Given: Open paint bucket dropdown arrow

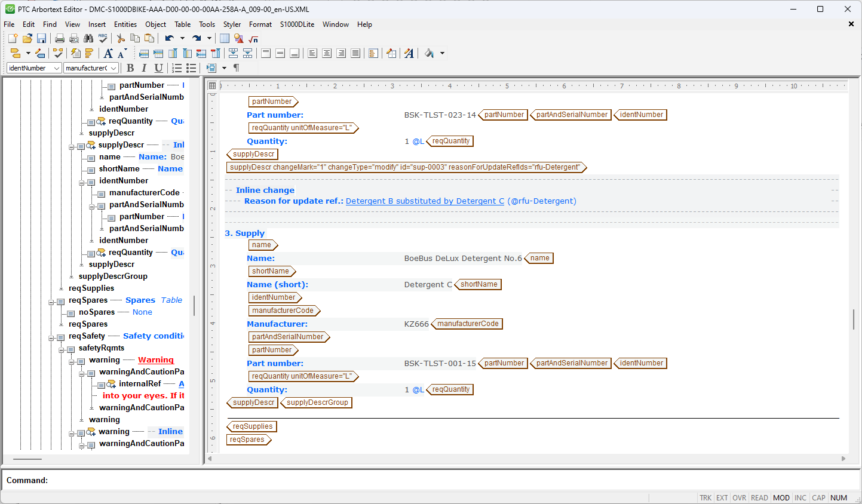Looking at the screenshot, I should point(442,53).
